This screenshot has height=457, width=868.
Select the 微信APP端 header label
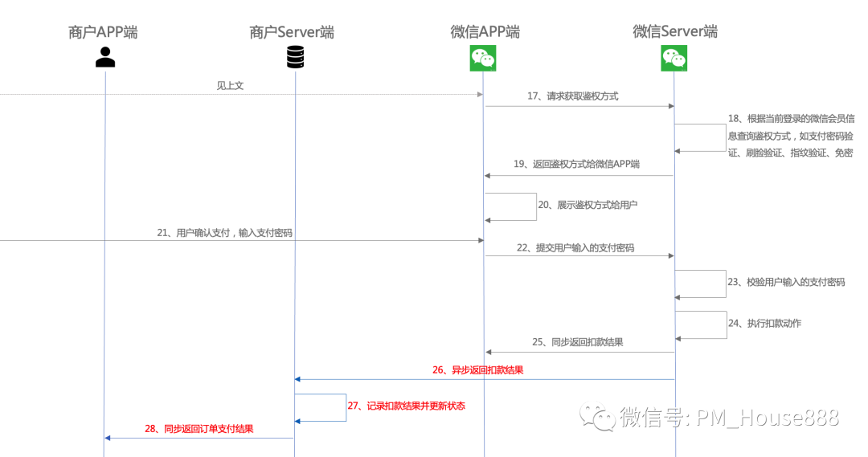coord(485,31)
